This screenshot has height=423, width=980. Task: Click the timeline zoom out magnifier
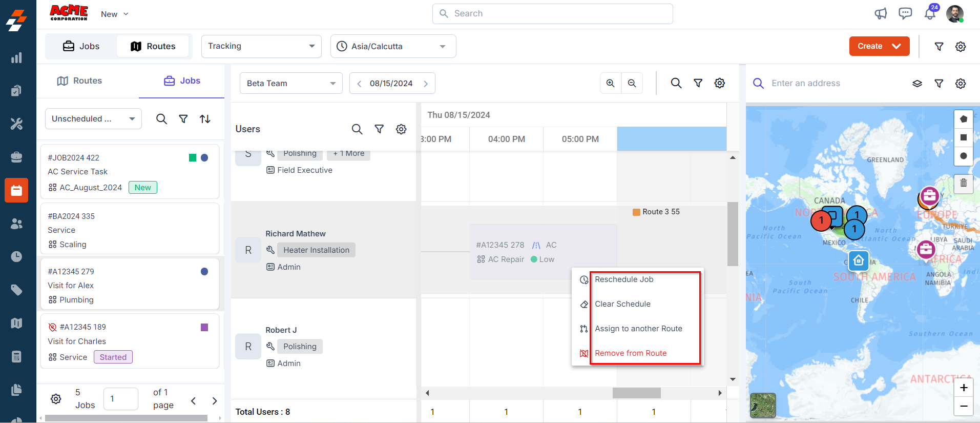[632, 83]
